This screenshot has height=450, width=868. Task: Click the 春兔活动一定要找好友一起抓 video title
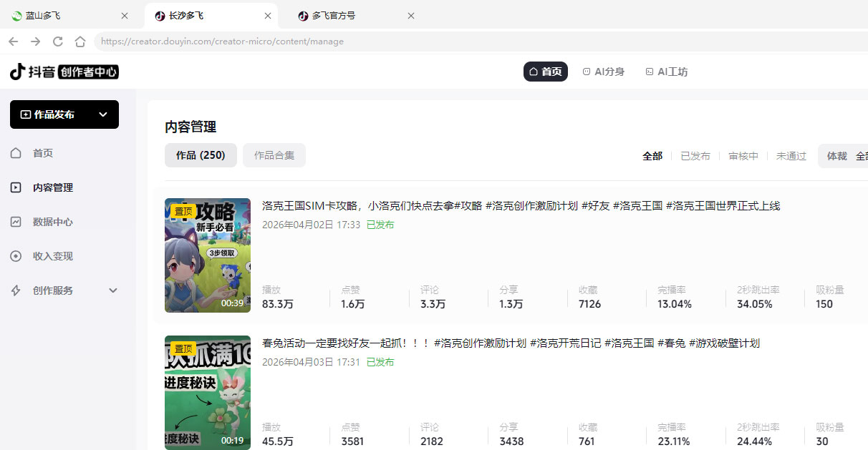511,343
